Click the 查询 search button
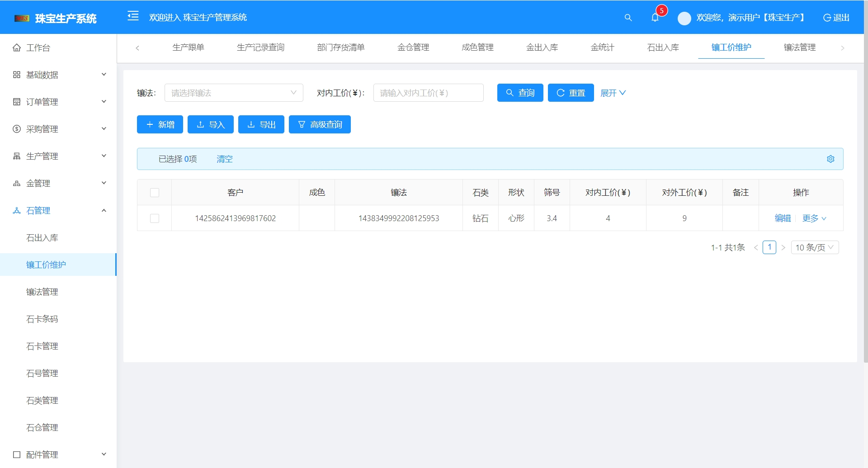Screen dimensions: 868x468 [520, 93]
